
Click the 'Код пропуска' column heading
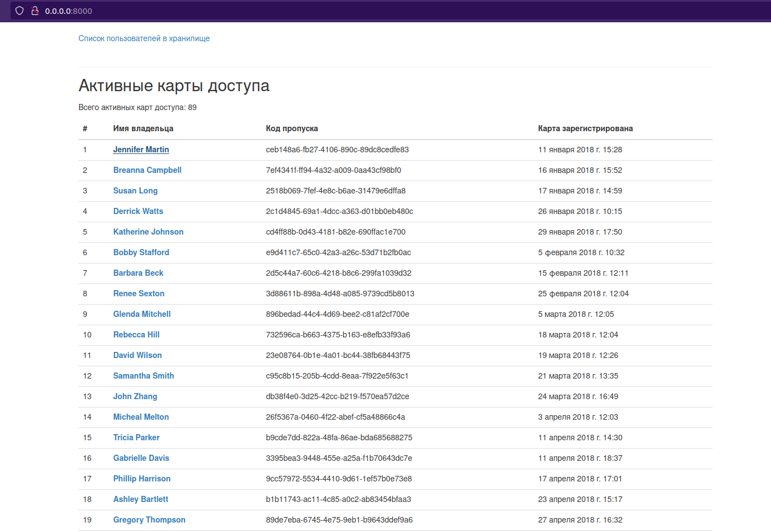pos(291,128)
